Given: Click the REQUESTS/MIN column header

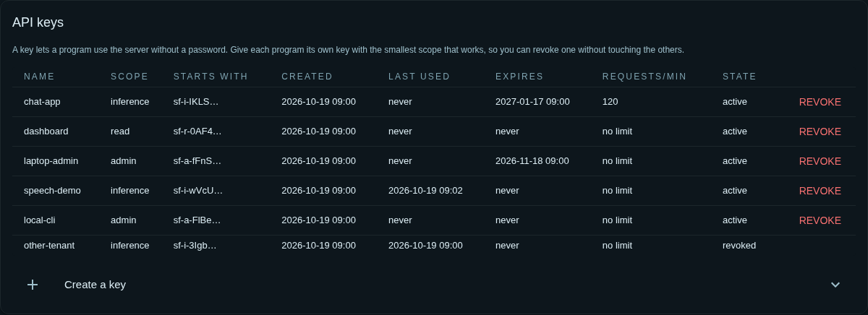Looking at the screenshot, I should pyautogui.click(x=644, y=77).
